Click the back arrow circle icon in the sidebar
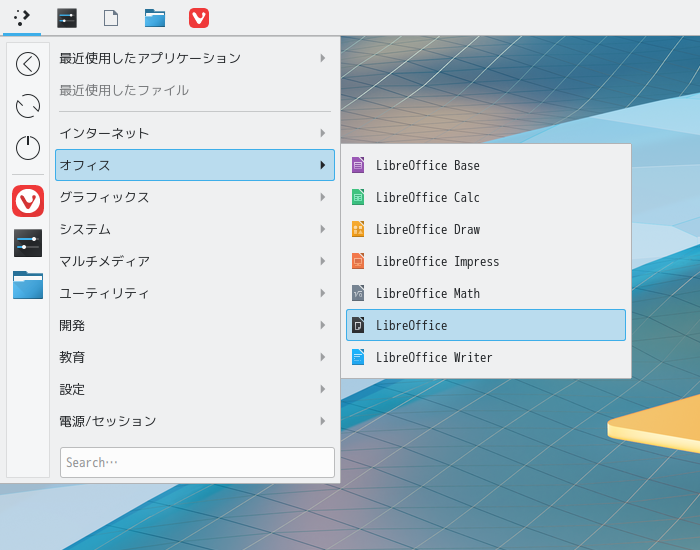Viewport: 700px width, 550px height. pos(28,64)
